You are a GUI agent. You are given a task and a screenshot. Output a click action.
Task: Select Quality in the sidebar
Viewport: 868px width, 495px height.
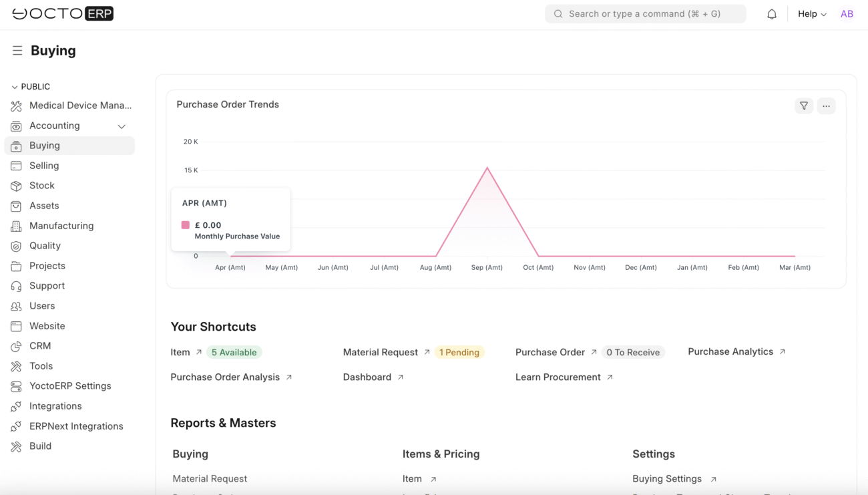pyautogui.click(x=45, y=246)
